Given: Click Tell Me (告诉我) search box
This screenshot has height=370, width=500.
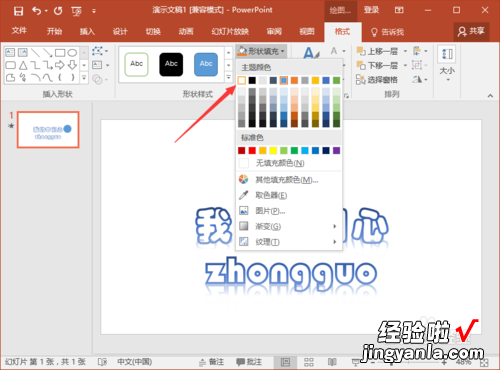Looking at the screenshot, I should (388, 32).
